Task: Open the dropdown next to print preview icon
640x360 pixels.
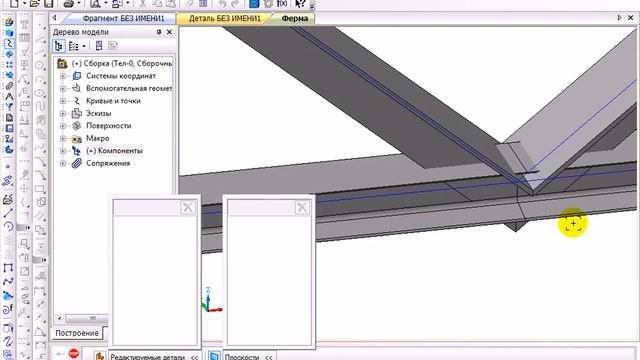Action: 106,4
